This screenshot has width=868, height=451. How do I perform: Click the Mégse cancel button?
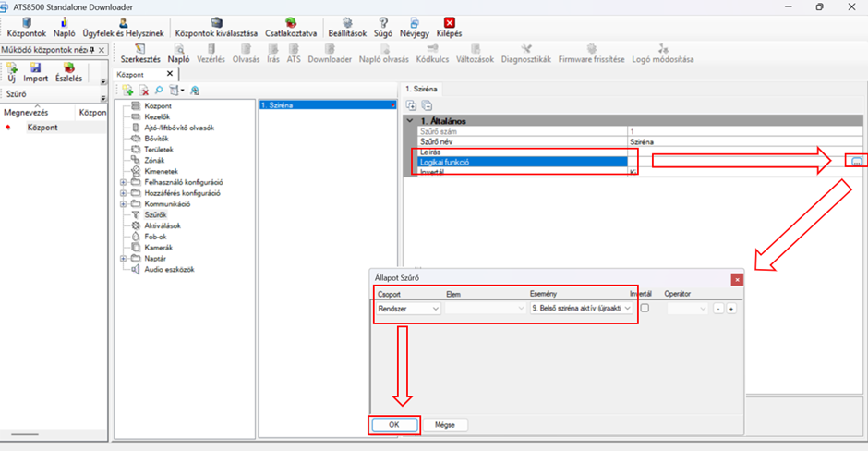click(x=445, y=424)
